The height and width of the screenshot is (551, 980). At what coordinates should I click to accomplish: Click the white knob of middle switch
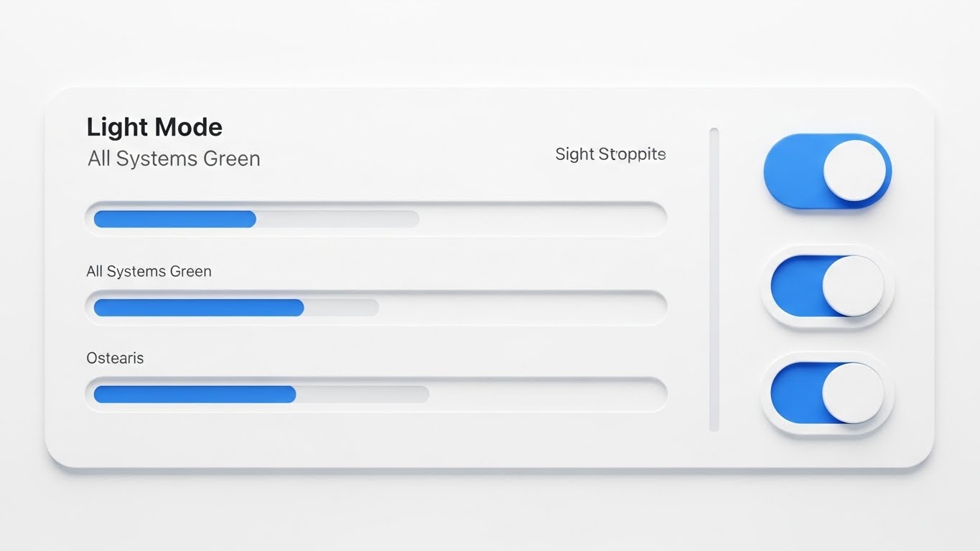[x=852, y=286]
